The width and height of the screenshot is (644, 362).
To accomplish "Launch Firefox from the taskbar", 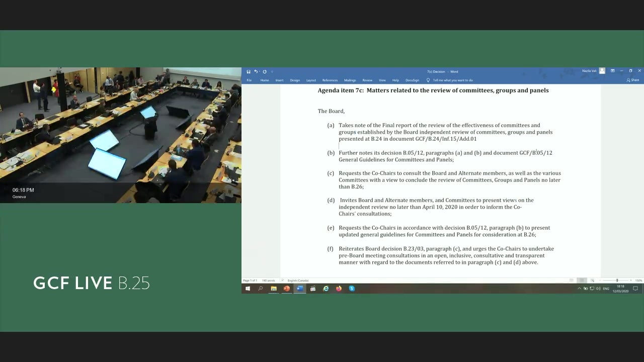I will click(339, 289).
